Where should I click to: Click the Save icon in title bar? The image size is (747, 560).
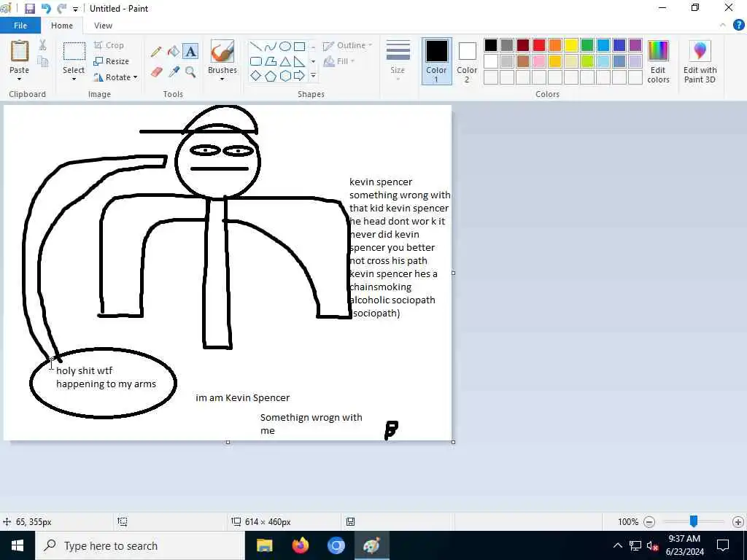[29, 9]
